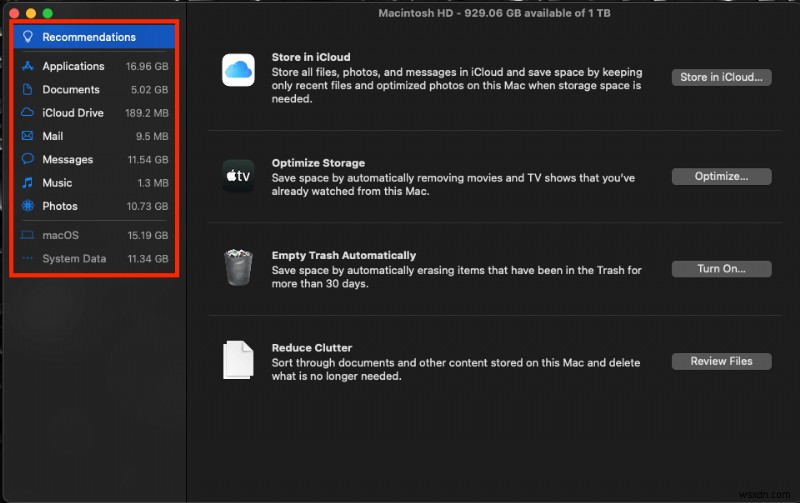Click the Messages speech bubble icon
800x503 pixels.
[28, 160]
